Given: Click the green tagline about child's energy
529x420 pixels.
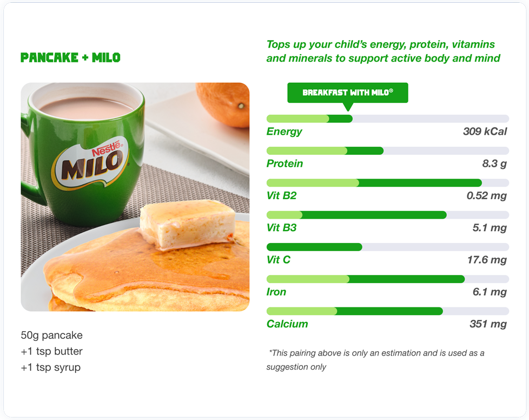Looking at the screenshot, I should [383, 51].
